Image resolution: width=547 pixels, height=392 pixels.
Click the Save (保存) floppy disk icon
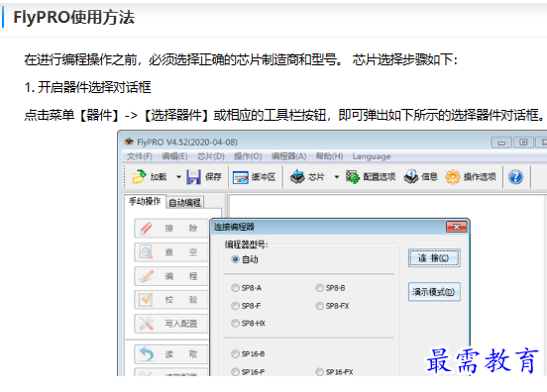point(193,177)
